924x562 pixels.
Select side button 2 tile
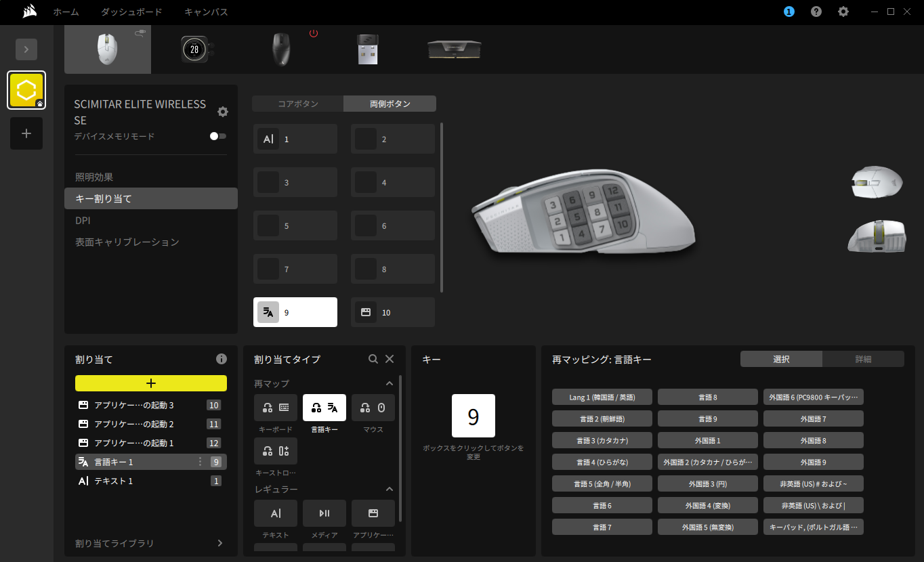pyautogui.click(x=393, y=139)
